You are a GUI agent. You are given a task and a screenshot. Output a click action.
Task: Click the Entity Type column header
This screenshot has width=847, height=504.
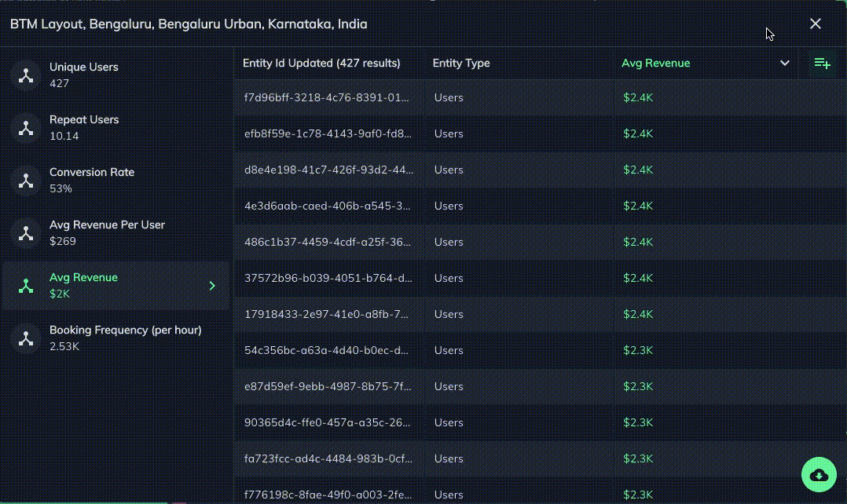pyautogui.click(x=461, y=64)
